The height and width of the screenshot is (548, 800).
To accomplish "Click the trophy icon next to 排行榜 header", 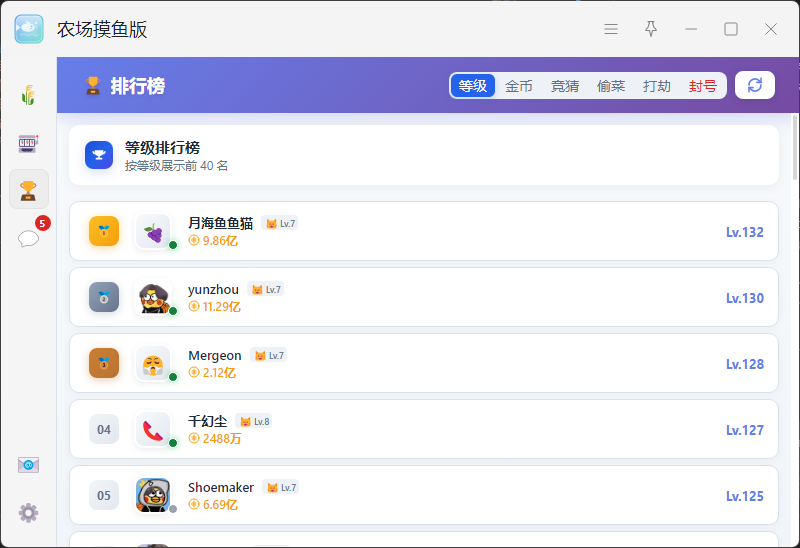I will coord(92,86).
